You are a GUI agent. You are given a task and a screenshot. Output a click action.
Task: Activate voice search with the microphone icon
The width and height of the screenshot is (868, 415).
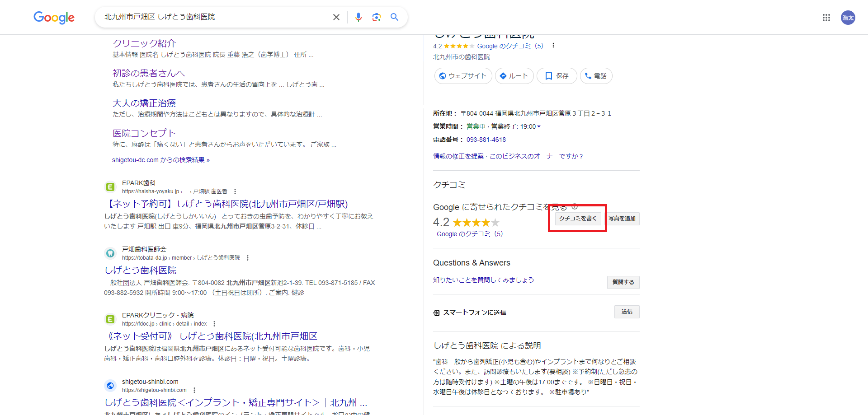(x=358, y=17)
